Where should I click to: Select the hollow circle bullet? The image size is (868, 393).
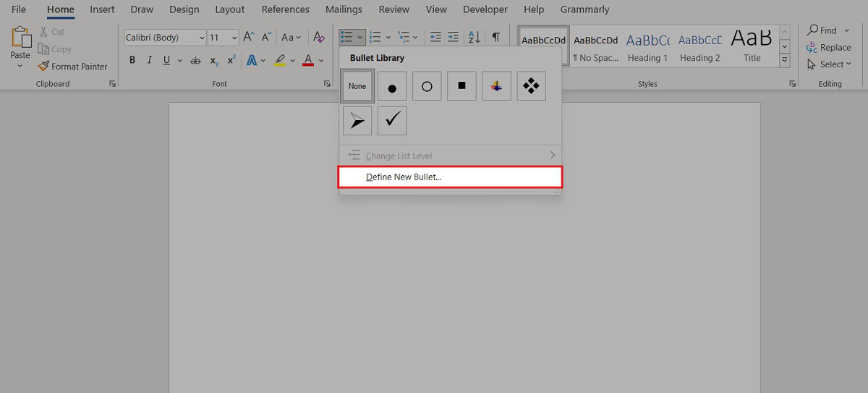[427, 86]
